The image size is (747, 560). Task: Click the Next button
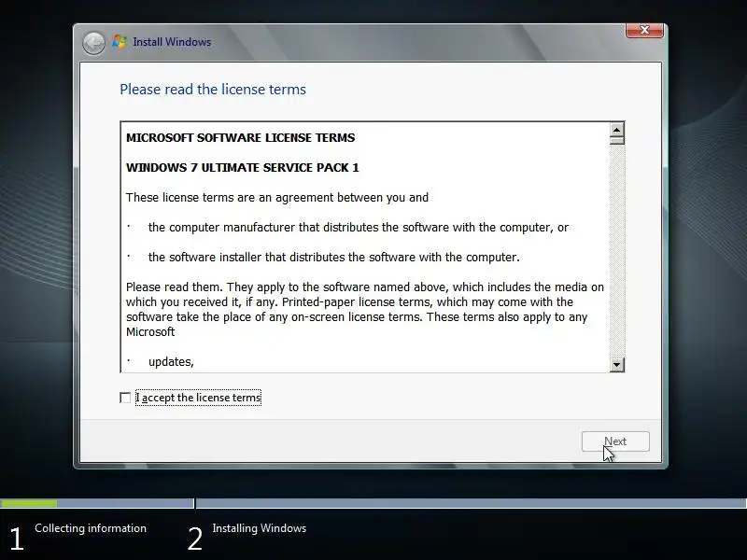coord(615,441)
